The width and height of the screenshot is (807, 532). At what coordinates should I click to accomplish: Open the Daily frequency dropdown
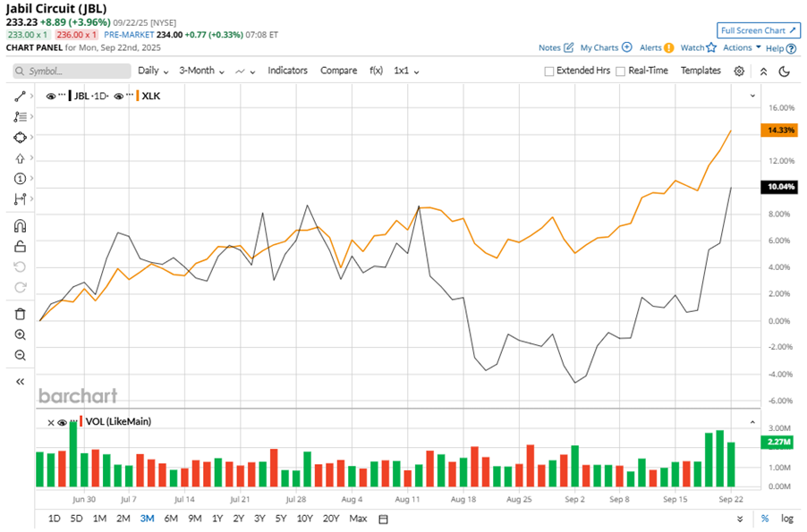[153, 71]
